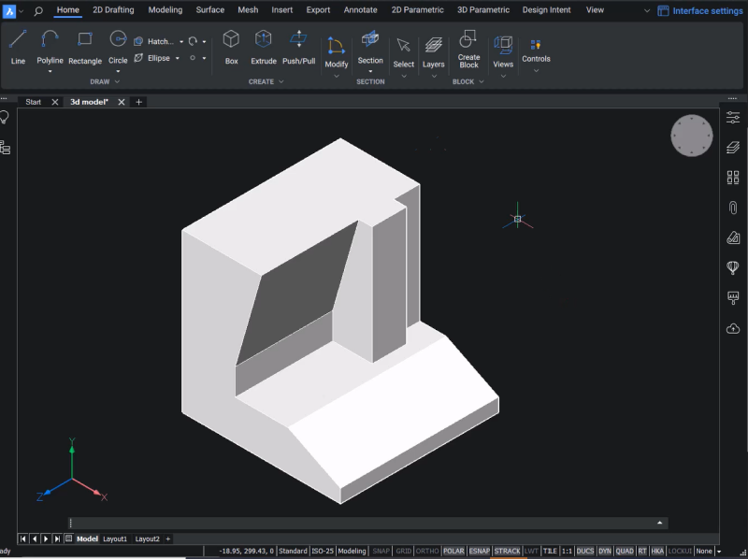Enable POLAR tracking in status bar

click(454, 551)
